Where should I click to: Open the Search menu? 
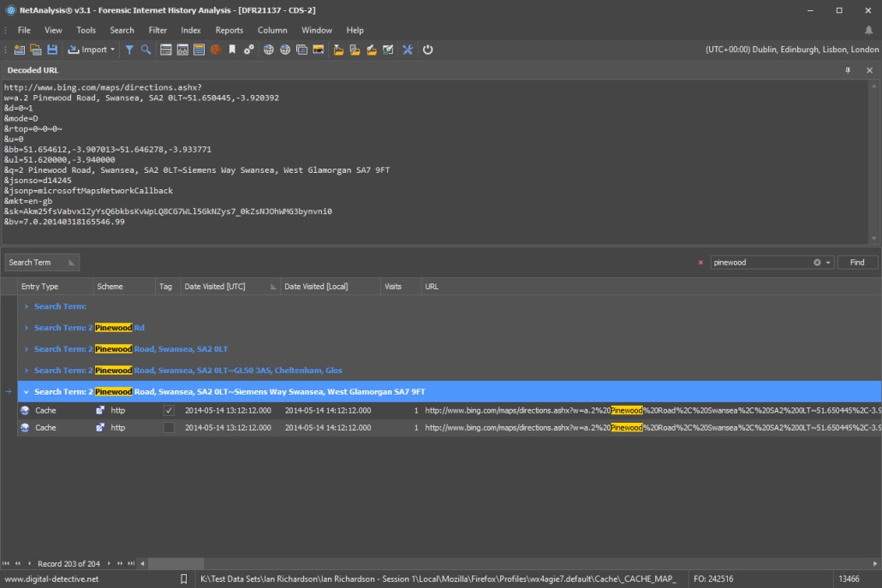pyautogui.click(x=122, y=30)
